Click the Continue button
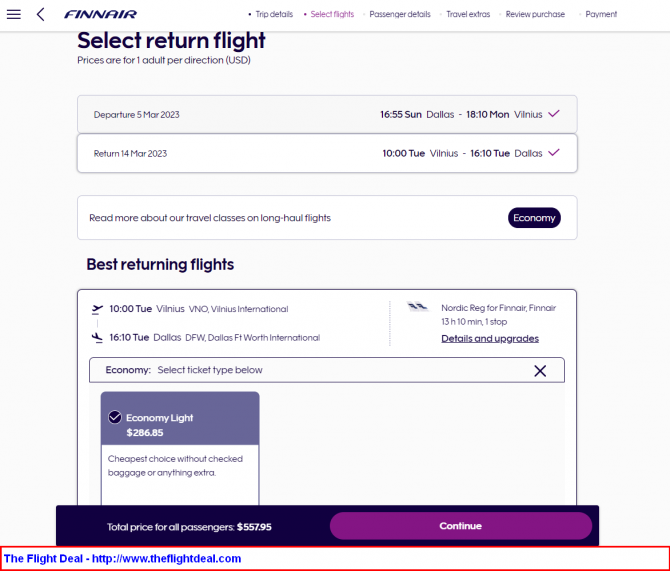The width and height of the screenshot is (670, 571). tap(461, 526)
